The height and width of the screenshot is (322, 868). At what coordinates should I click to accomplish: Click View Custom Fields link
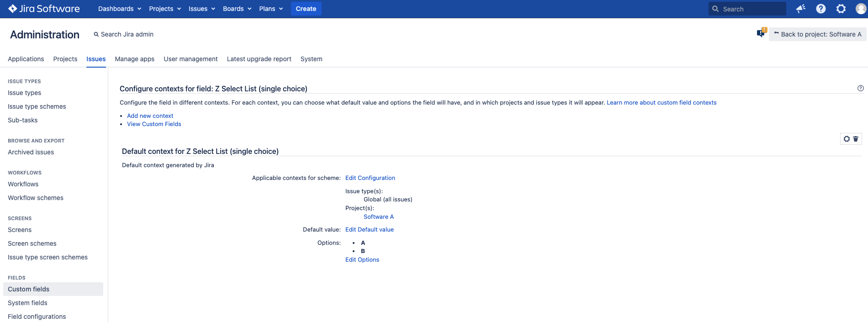[154, 124]
